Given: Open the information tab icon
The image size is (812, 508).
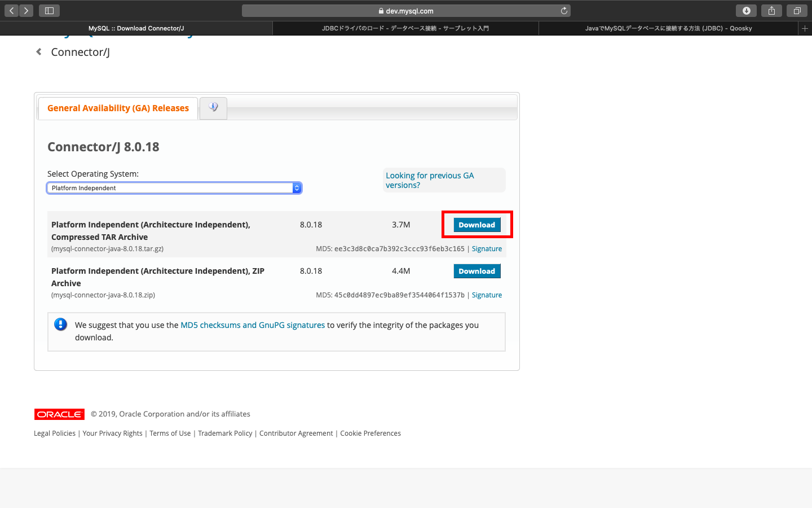Looking at the screenshot, I should coord(213,107).
